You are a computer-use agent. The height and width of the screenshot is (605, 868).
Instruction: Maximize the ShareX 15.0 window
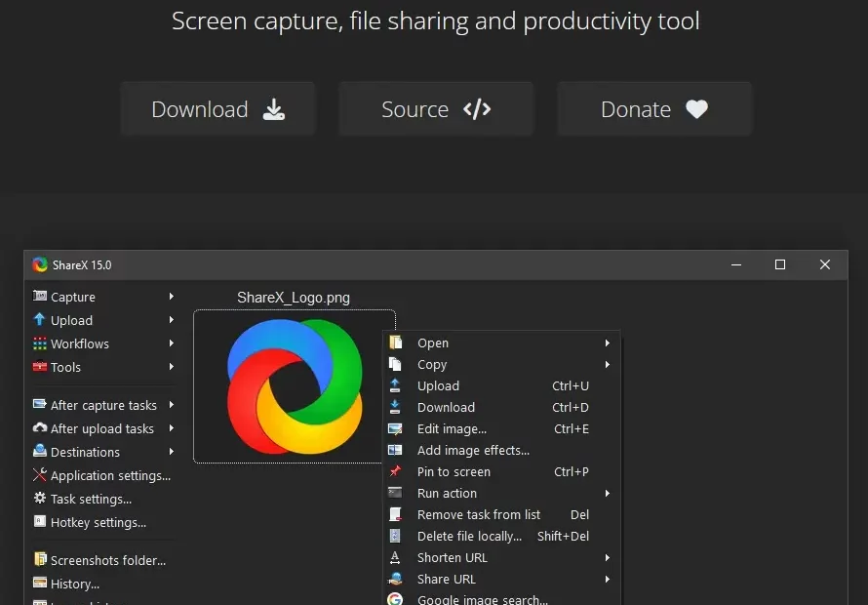pos(780,264)
